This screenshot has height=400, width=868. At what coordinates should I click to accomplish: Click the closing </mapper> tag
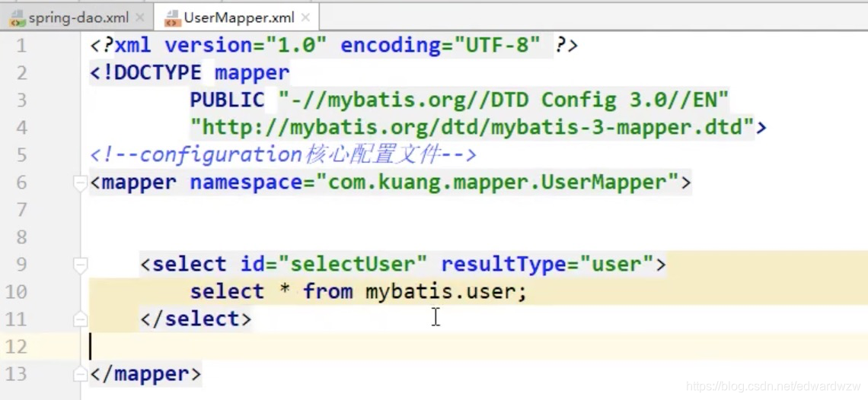click(x=145, y=374)
